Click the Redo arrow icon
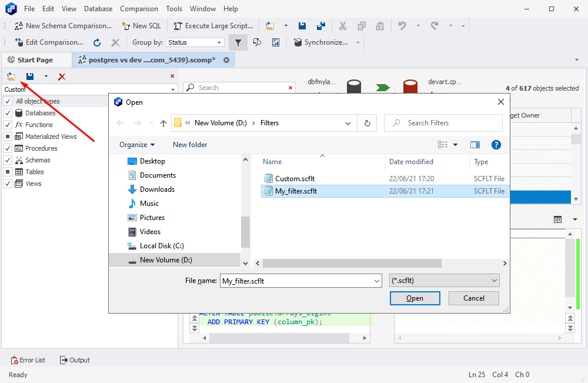Image resolution: width=588 pixels, height=383 pixels. click(435, 26)
